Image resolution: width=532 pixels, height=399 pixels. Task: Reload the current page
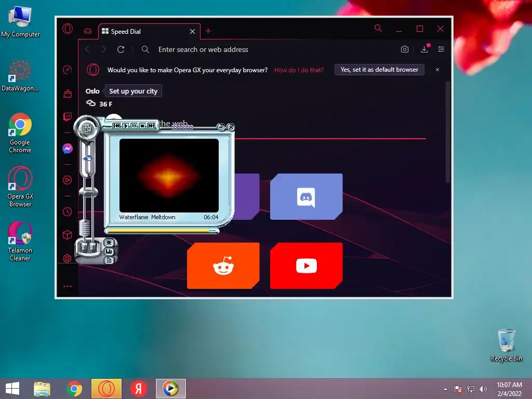[x=121, y=49]
